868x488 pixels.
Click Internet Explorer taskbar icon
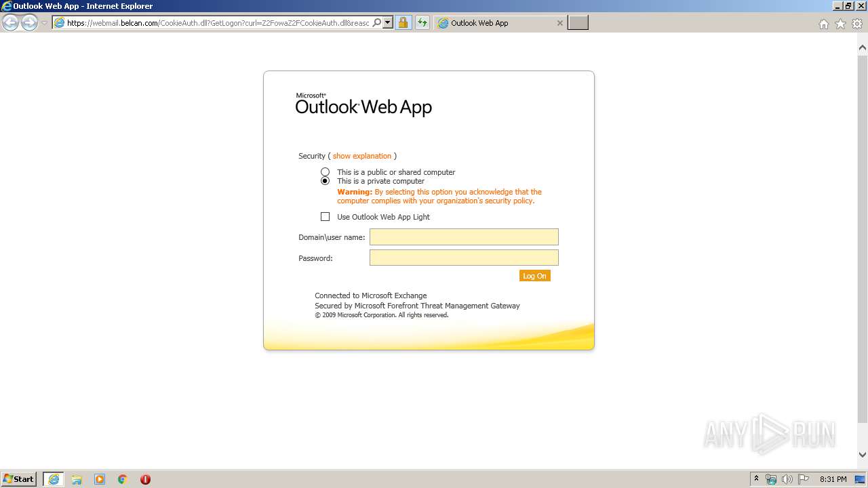click(x=54, y=479)
